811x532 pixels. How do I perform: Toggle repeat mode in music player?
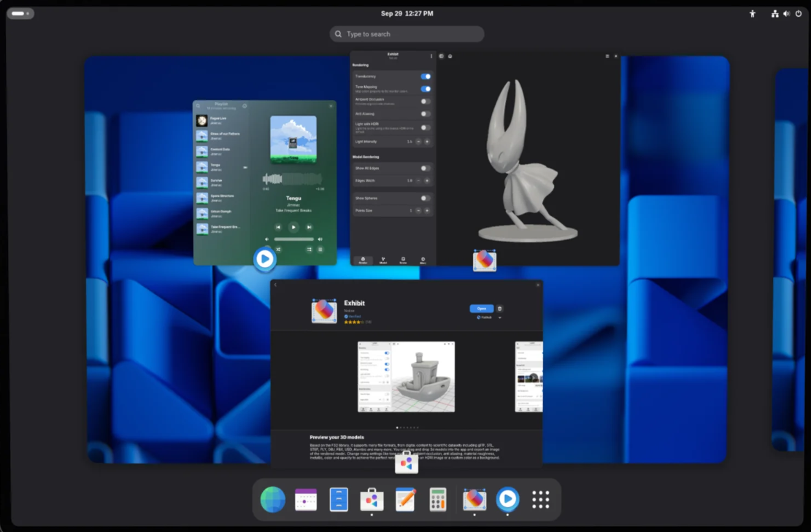pos(310,250)
